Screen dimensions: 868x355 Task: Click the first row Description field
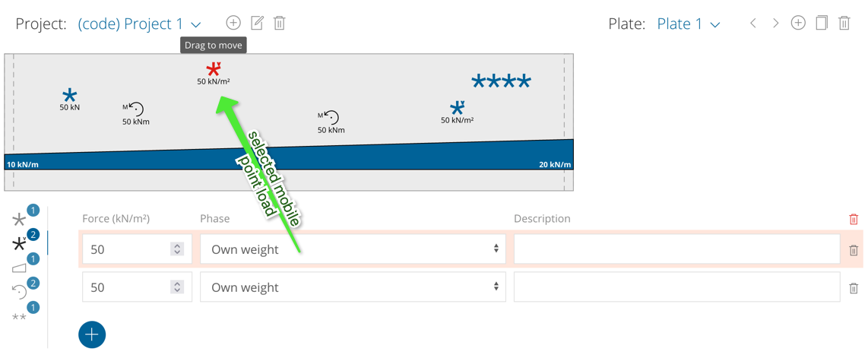coord(676,249)
